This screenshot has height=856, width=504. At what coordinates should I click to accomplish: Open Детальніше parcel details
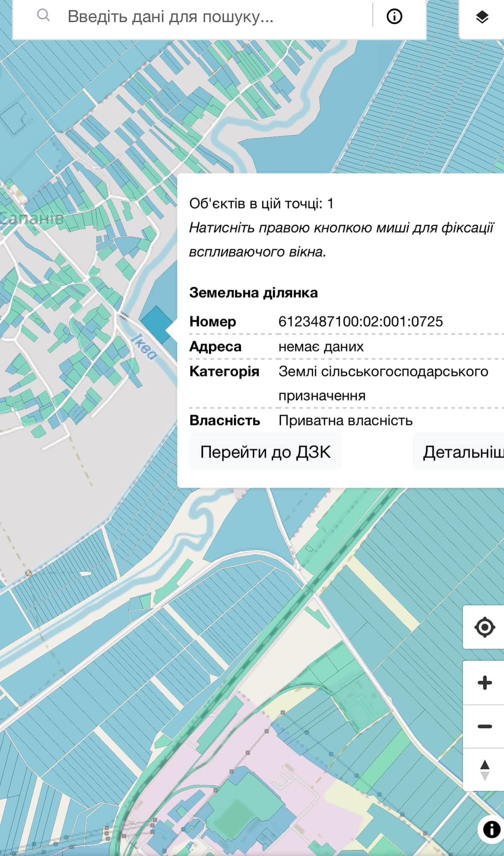(459, 452)
